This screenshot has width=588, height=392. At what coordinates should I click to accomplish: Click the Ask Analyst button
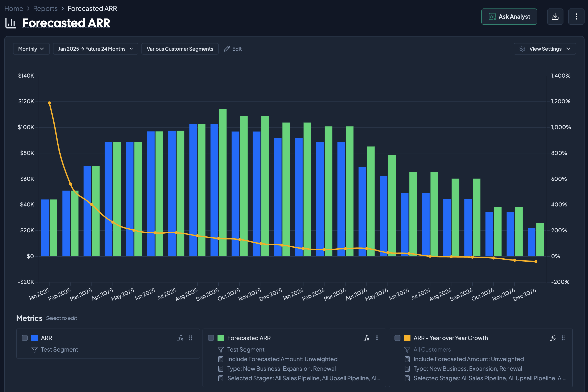509,17
